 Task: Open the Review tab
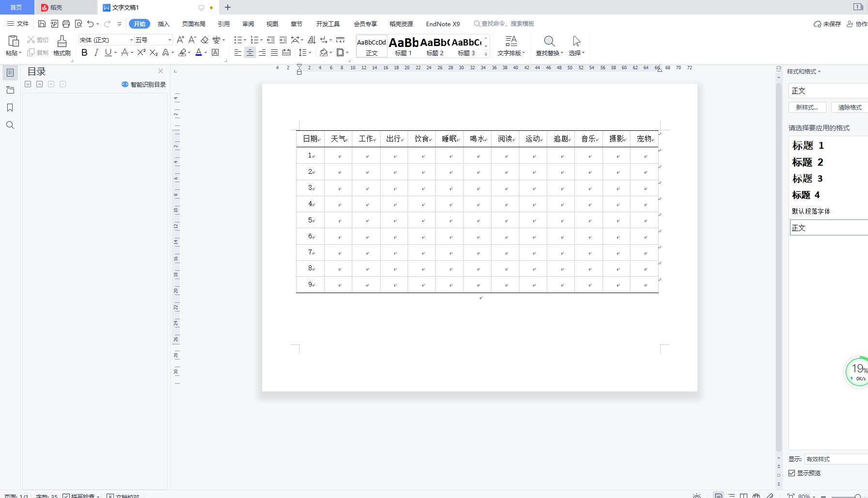point(248,24)
